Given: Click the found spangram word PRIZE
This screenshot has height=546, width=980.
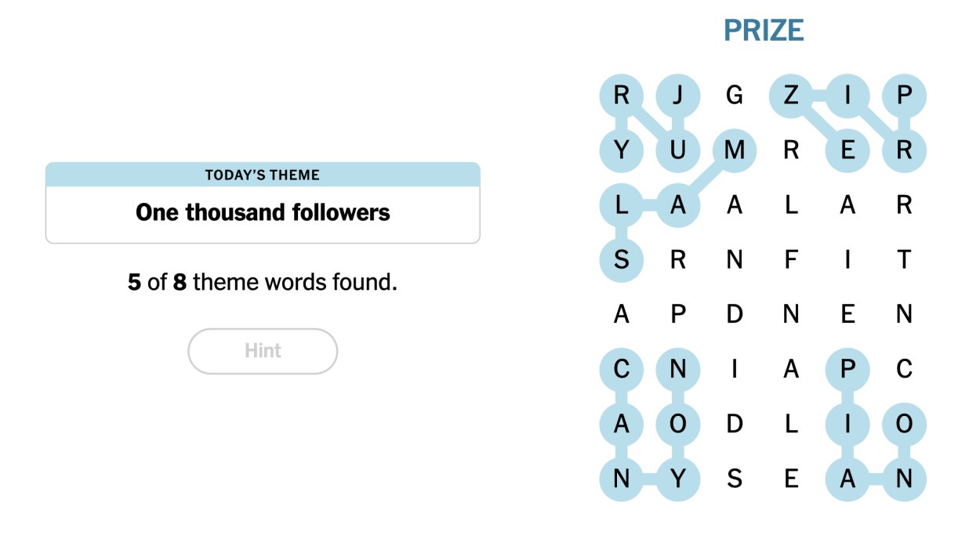Looking at the screenshot, I should click(x=764, y=30).
